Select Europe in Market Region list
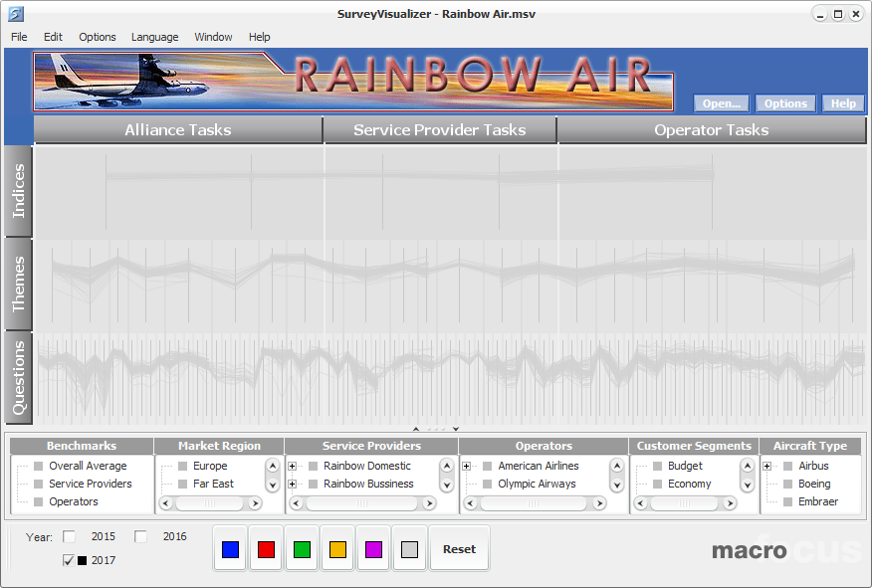 tap(209, 466)
